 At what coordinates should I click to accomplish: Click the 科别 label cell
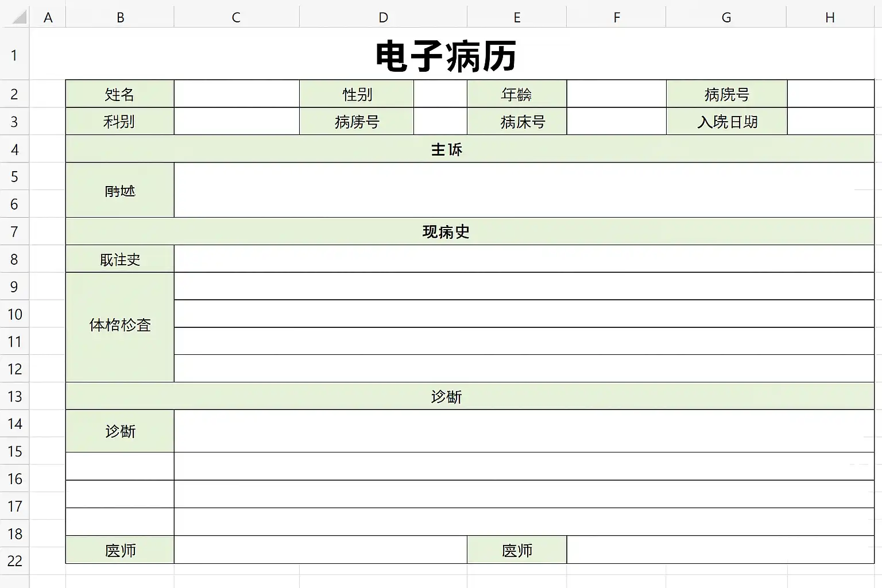[120, 121]
